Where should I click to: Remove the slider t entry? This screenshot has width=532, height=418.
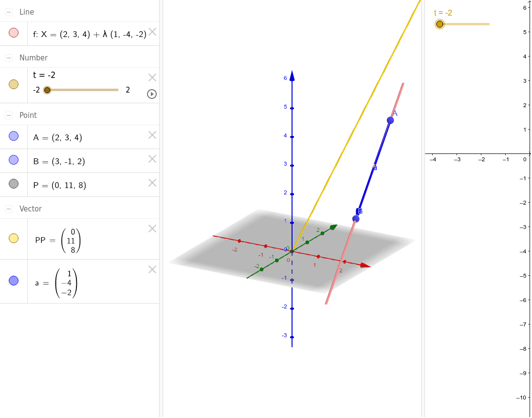tap(152, 77)
